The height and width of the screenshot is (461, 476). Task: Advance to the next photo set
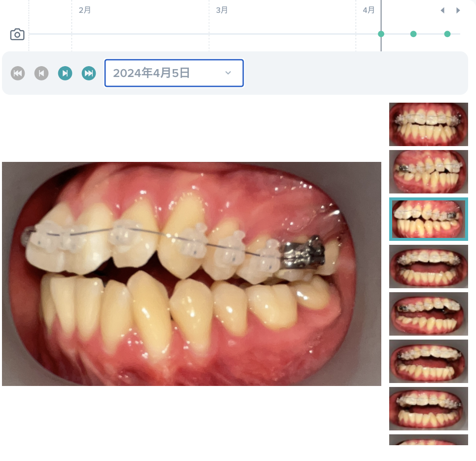[x=65, y=73]
